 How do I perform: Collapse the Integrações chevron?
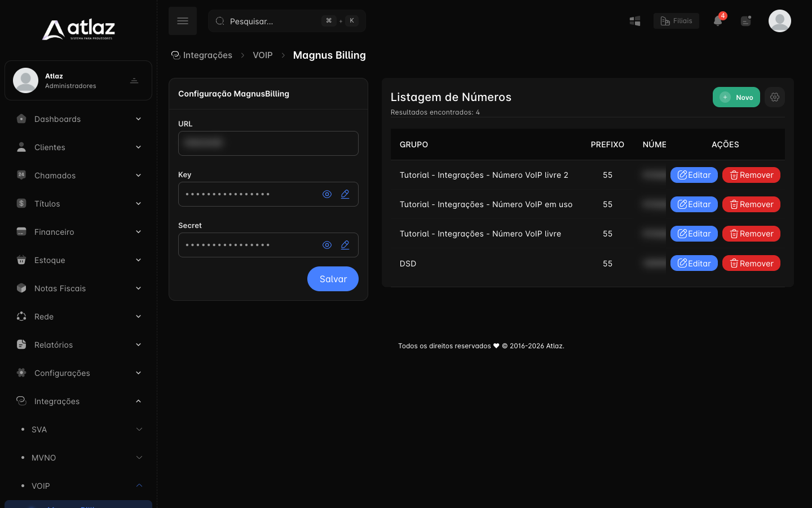point(138,401)
